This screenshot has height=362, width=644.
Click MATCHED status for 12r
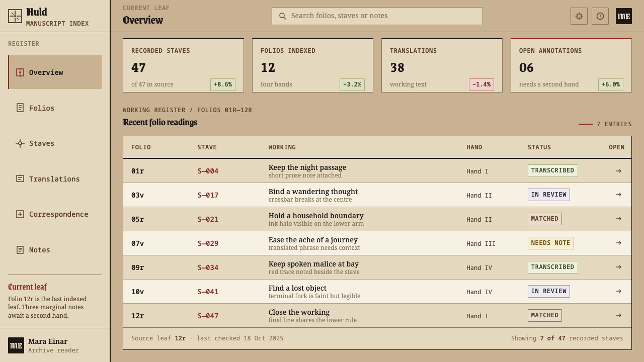point(544,316)
